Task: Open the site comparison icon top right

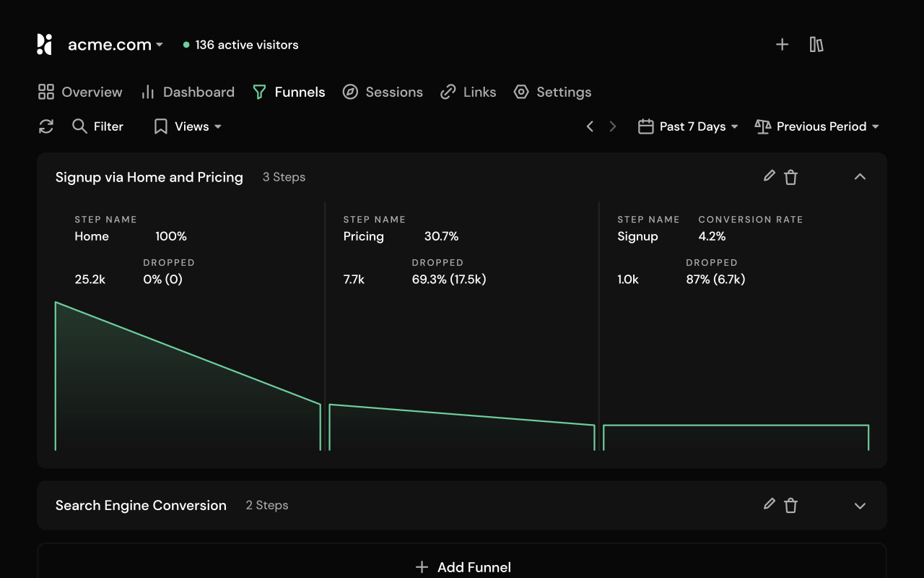Action: coord(816,44)
